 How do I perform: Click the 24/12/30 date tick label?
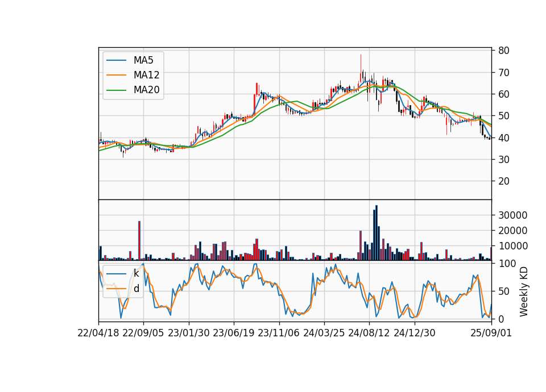tap(415, 333)
